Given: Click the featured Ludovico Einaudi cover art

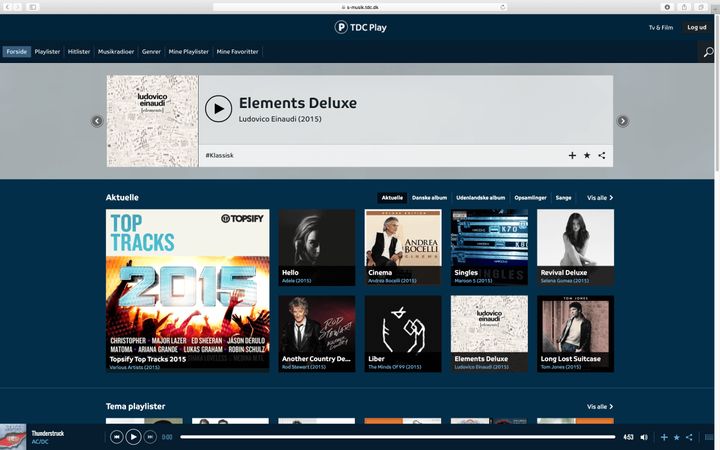Looking at the screenshot, I should [152, 121].
